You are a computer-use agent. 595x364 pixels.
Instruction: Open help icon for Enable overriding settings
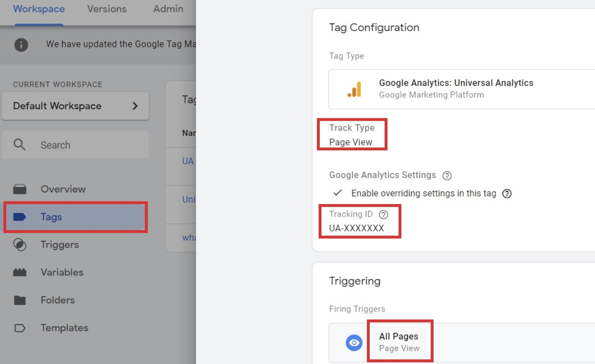tap(507, 193)
